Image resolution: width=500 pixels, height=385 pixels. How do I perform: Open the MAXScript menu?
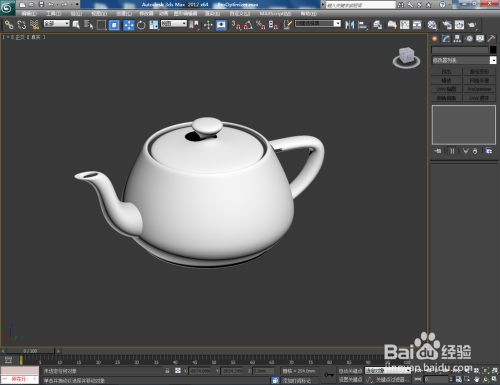click(x=275, y=14)
